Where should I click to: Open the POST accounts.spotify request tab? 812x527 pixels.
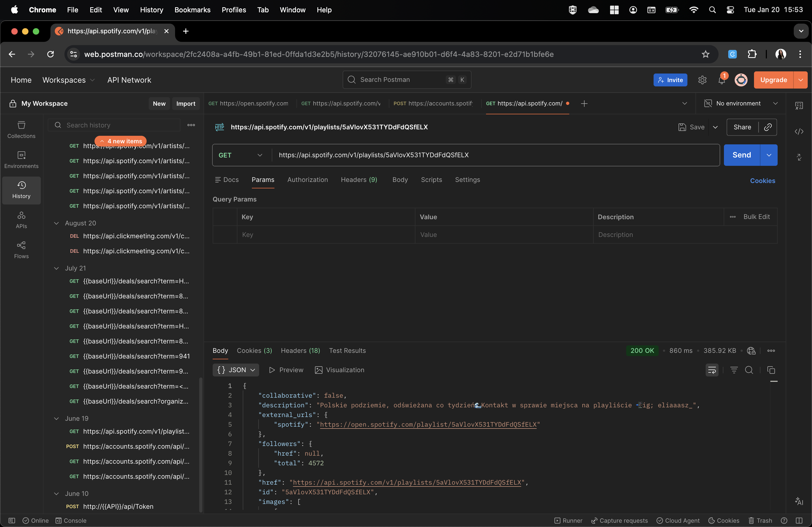point(433,103)
